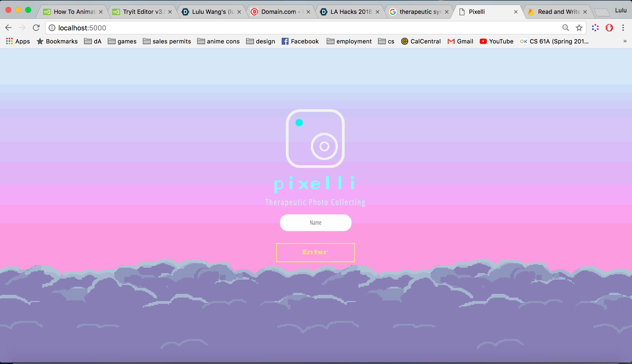Click into the Name input field
Viewport: 632px width, 364px height.
[315, 223]
